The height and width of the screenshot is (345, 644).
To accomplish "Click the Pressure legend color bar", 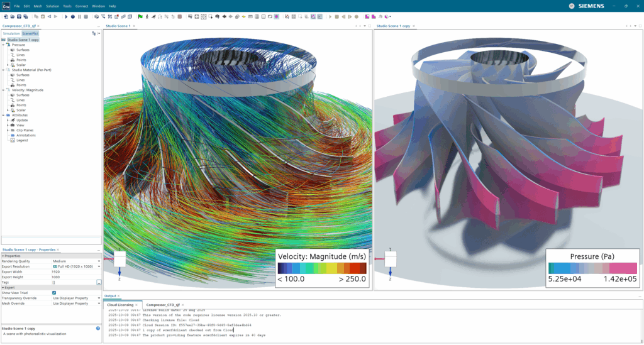I will point(592,267).
